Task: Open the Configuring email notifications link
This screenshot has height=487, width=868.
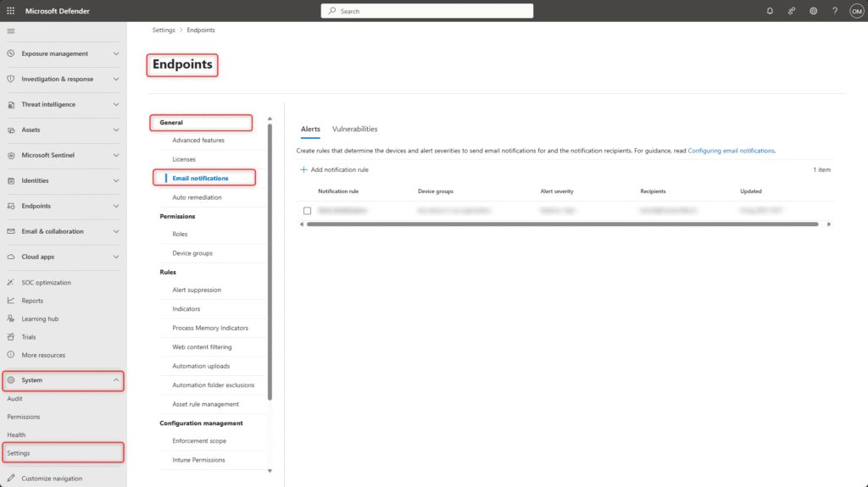Action: tap(731, 150)
